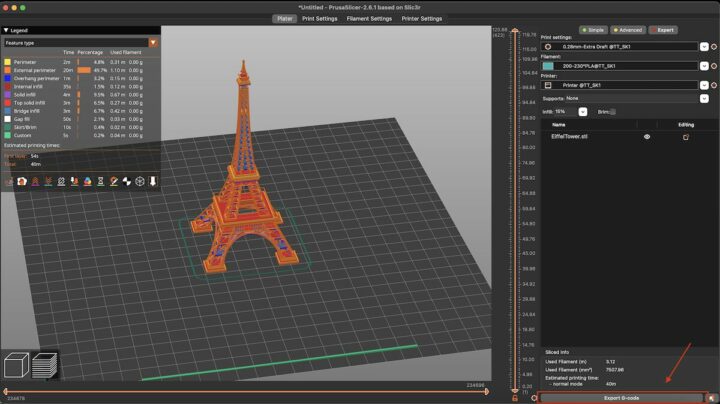The image size is (720, 404).
Task: Toggle visibility of EiffelTower.stl
Action: pyautogui.click(x=647, y=136)
